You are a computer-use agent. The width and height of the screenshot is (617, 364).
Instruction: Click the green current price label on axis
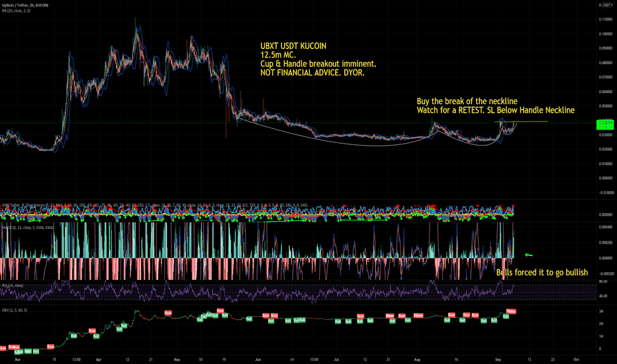(x=605, y=124)
